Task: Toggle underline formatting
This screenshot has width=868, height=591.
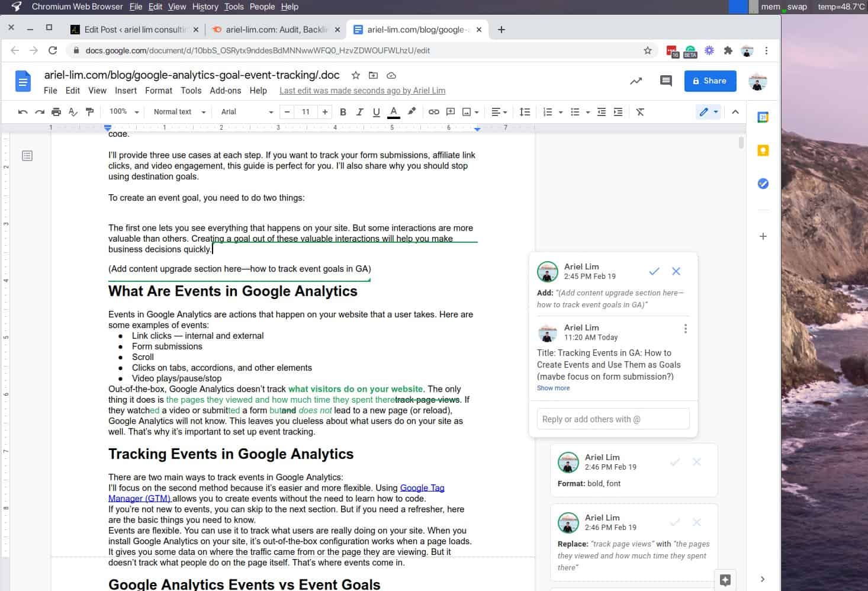Action: [x=376, y=112]
